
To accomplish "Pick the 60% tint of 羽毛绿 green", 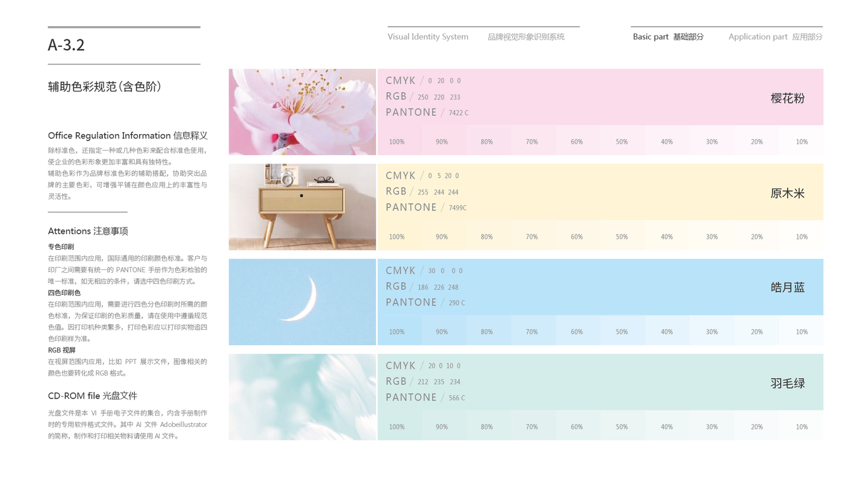I will pyautogui.click(x=578, y=425).
